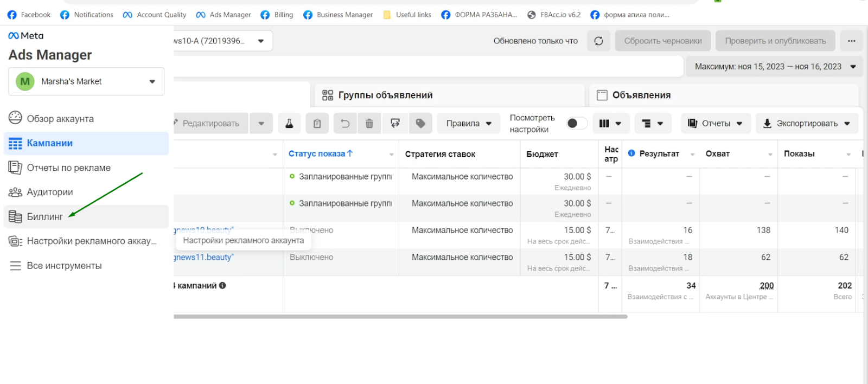Open the Billing bookmark
The height and width of the screenshot is (384, 868).
coord(277,15)
